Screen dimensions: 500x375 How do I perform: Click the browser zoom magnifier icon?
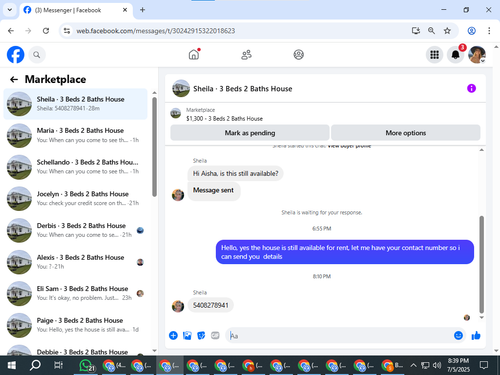click(x=431, y=31)
